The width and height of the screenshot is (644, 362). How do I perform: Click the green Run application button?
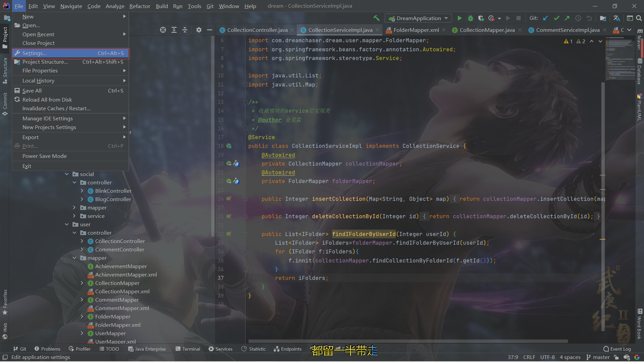coord(460,18)
